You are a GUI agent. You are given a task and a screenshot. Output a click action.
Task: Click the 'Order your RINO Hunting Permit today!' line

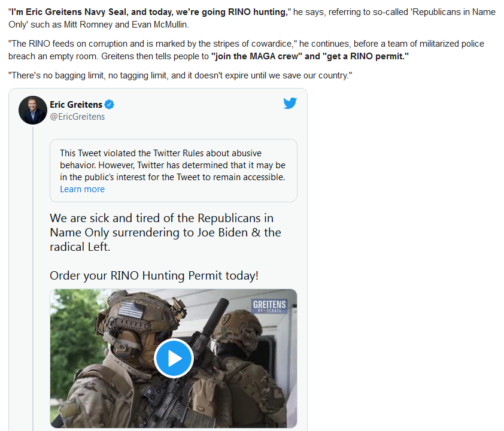click(x=154, y=275)
